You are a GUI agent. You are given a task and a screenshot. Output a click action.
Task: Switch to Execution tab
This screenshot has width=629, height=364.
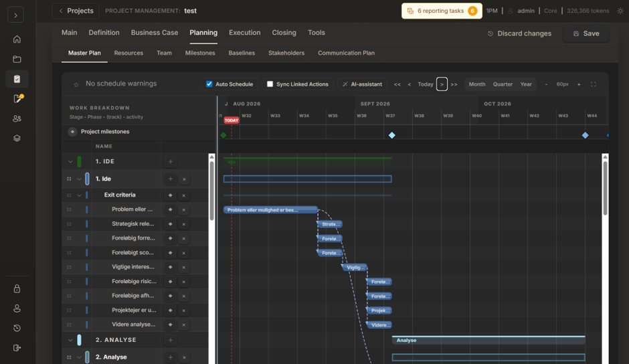click(245, 33)
